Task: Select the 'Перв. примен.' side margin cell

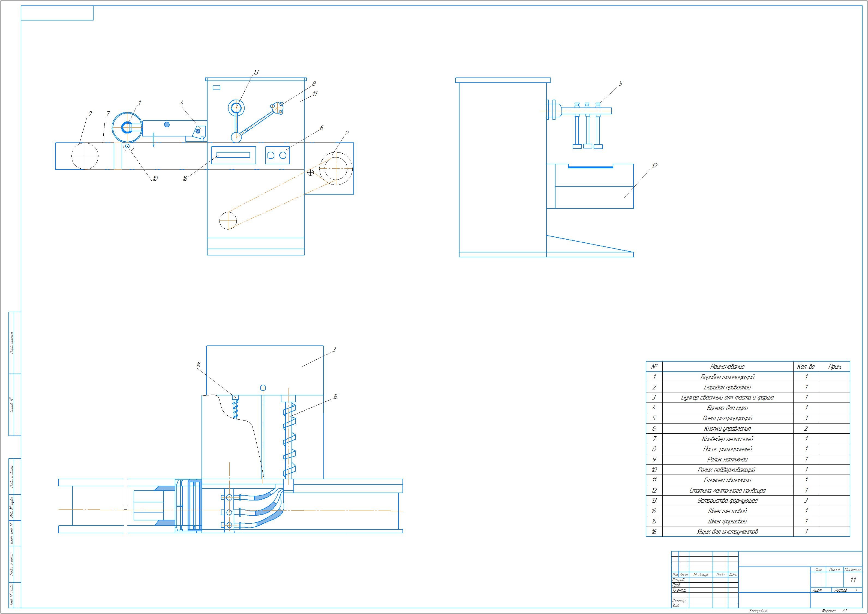Action: [12, 343]
